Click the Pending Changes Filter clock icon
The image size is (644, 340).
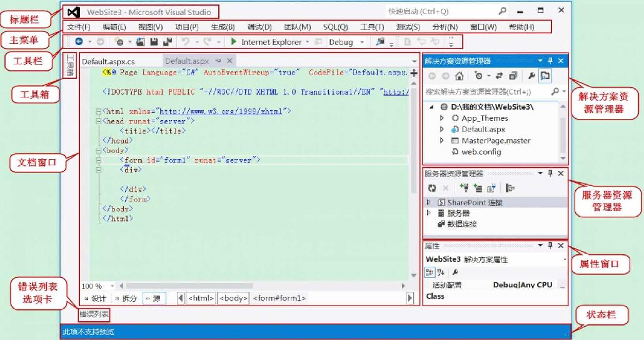[478, 76]
